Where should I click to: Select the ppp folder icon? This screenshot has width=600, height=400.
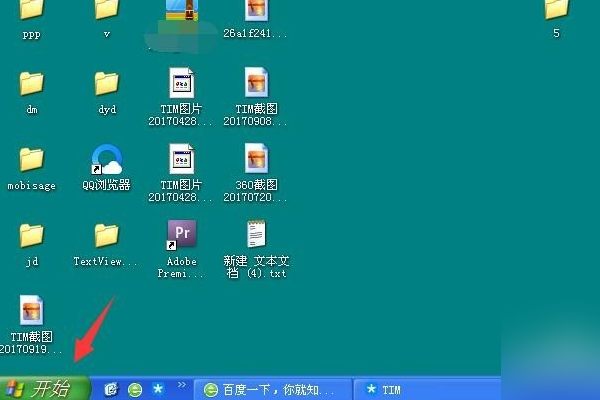[x=31, y=9]
